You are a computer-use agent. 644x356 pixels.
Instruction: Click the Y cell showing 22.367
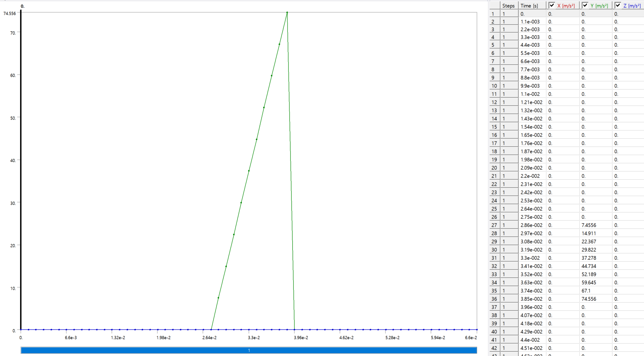tap(589, 242)
